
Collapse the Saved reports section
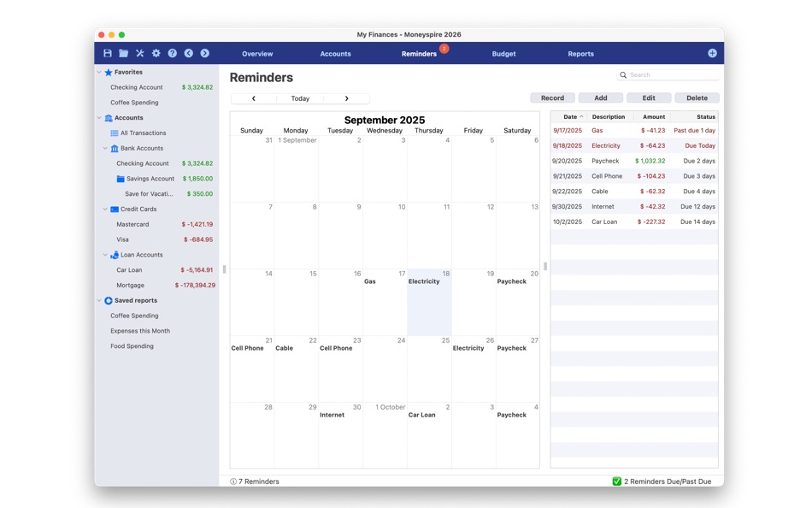99,301
